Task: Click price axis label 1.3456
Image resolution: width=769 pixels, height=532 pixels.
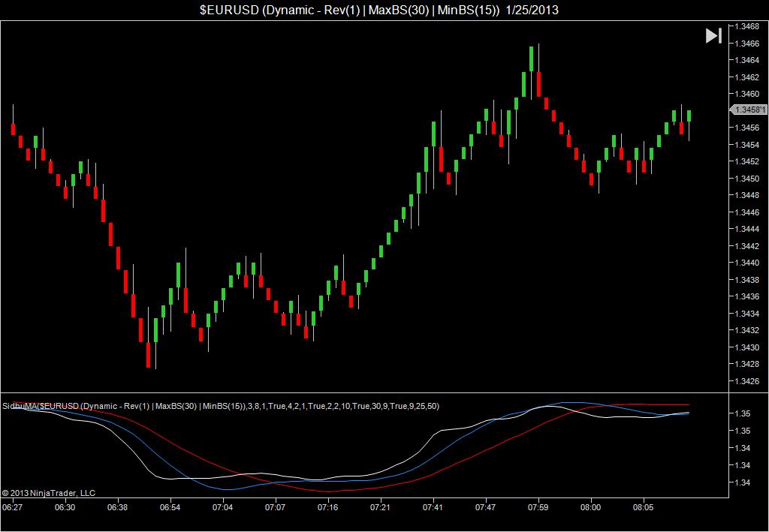Action: 747,128
